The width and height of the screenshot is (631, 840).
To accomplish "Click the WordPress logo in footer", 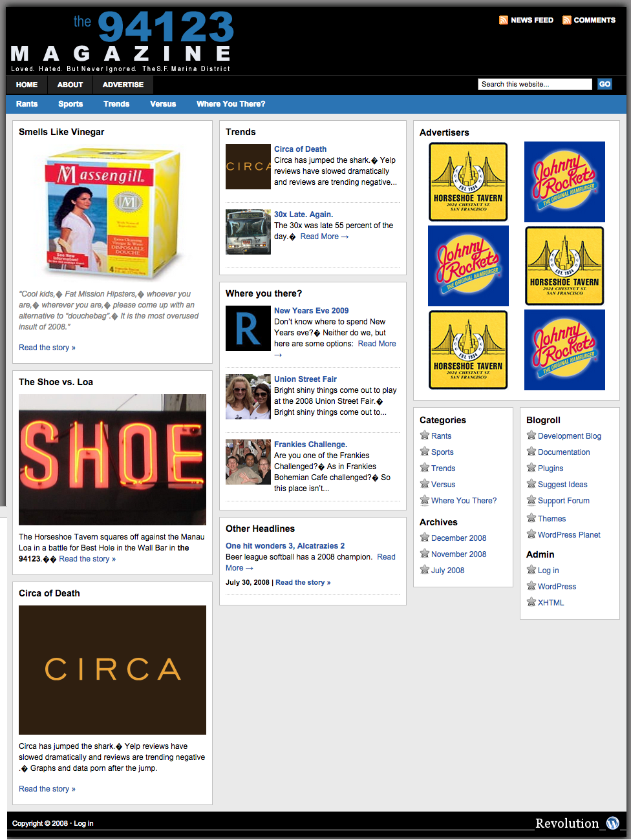I will [612, 823].
